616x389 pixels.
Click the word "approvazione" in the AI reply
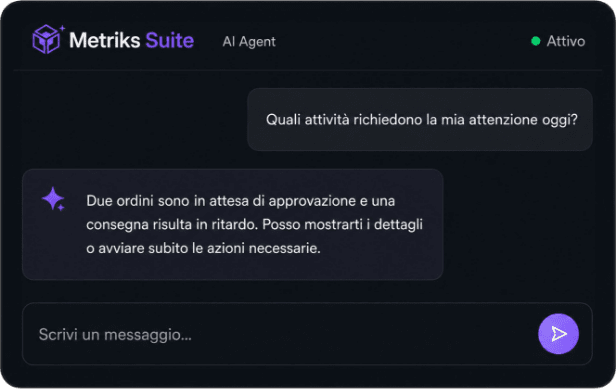pyautogui.click(x=312, y=201)
